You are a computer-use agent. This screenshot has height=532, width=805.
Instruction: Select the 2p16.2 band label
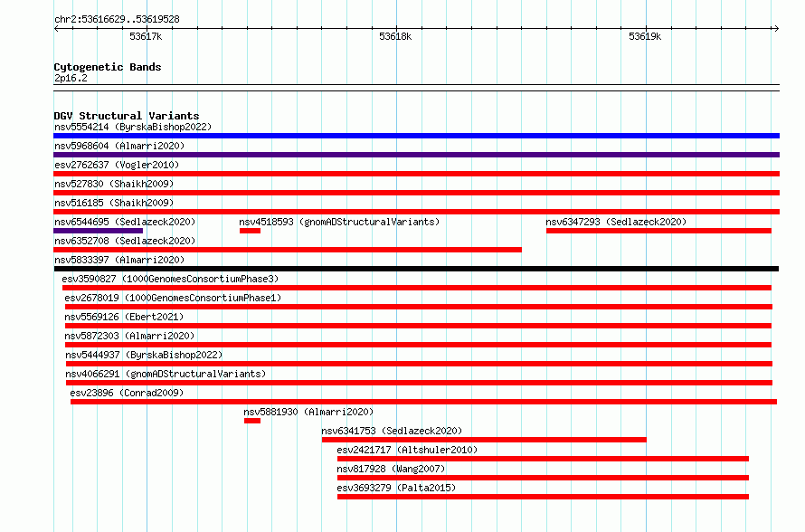click(x=71, y=79)
